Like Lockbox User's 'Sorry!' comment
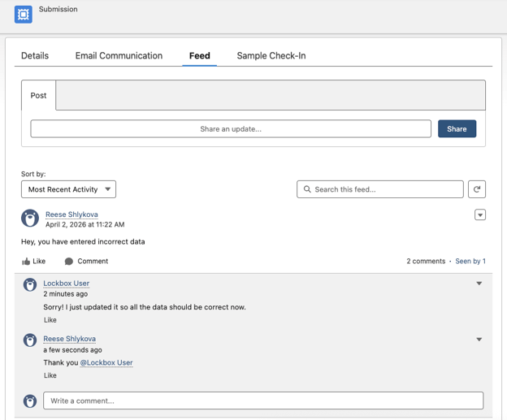Image resolution: width=507 pixels, height=420 pixels. coord(50,320)
